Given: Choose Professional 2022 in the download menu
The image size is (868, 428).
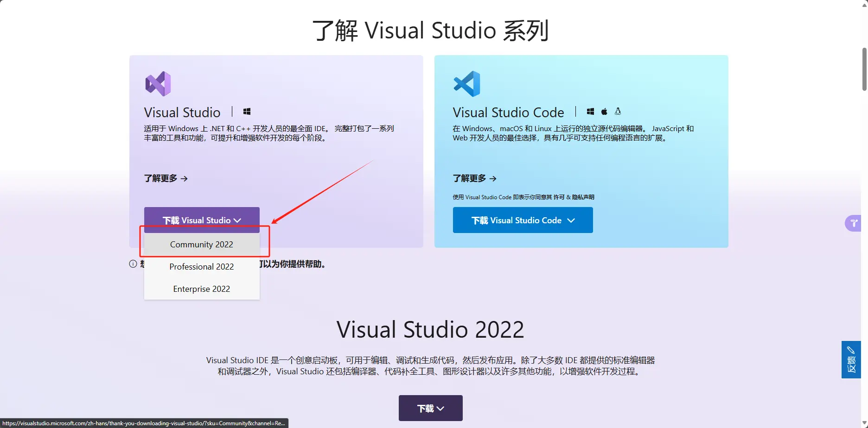Looking at the screenshot, I should [x=202, y=267].
